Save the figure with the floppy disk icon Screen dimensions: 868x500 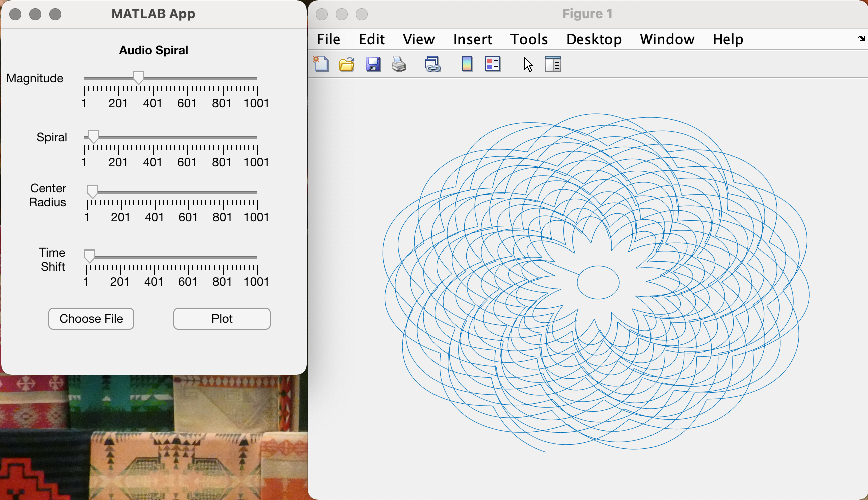click(x=373, y=64)
